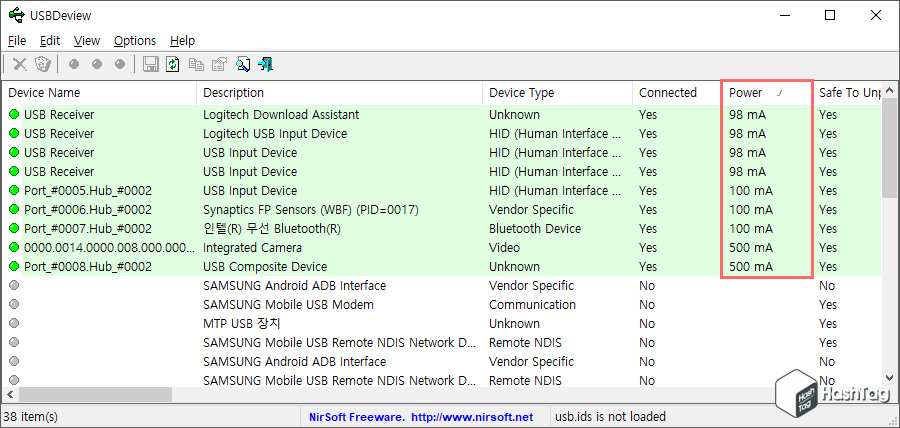This screenshot has width=900, height=428.
Task: Click green status dot for Port_#0006.Hub_#0002
Action: pyautogui.click(x=14, y=209)
